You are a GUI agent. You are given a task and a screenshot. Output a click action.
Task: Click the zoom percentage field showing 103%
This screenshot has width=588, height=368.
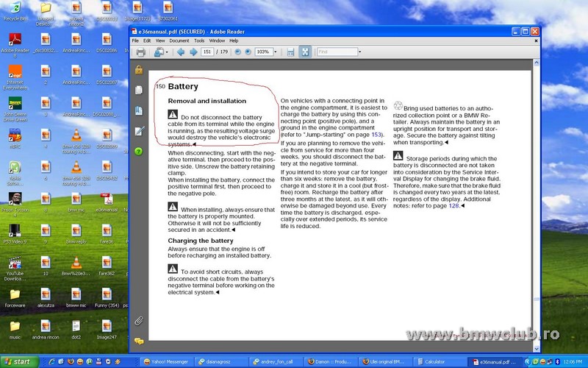pos(263,52)
